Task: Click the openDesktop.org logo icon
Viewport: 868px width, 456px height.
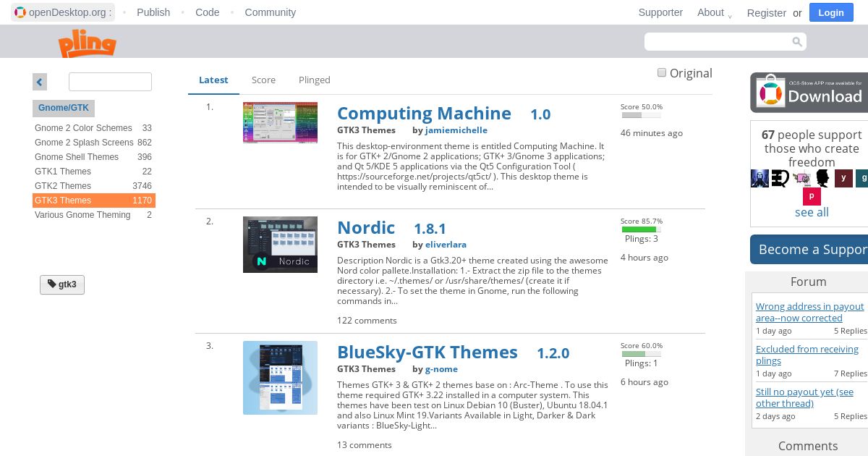Action: pos(20,12)
